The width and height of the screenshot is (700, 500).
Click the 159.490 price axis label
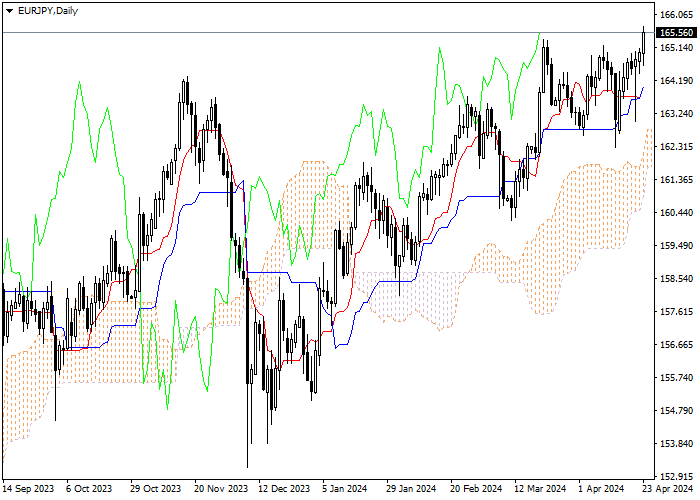pos(676,246)
